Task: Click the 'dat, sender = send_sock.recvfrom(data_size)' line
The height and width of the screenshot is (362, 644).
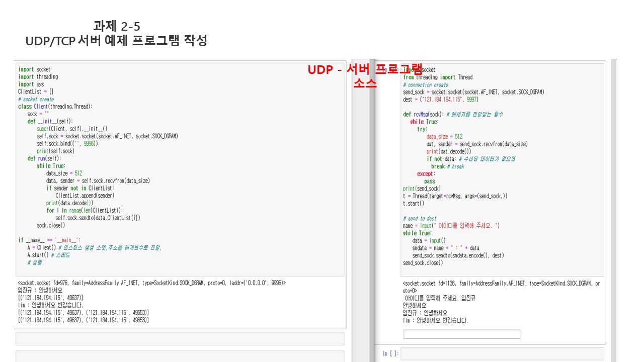Action: coord(477,144)
